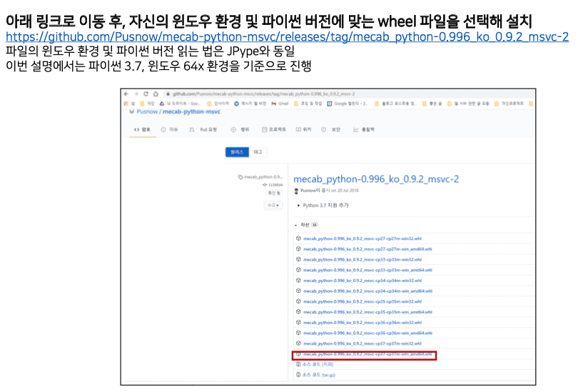The width and height of the screenshot is (588, 392).
Task: Switch to the Actions tab
Action: click(x=240, y=129)
